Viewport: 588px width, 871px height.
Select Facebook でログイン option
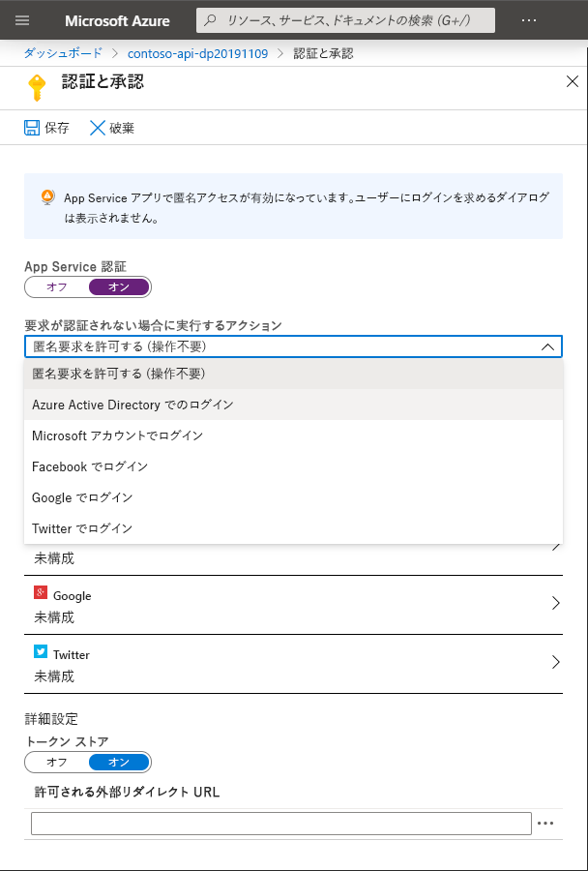point(90,466)
